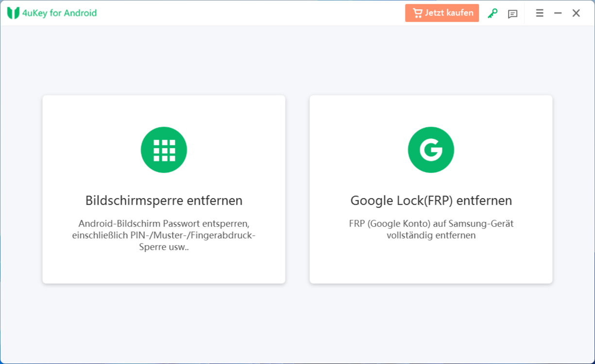Select Bildschirmsperre entfernen heading
Viewport: 595px width, 364px height.
[164, 200]
